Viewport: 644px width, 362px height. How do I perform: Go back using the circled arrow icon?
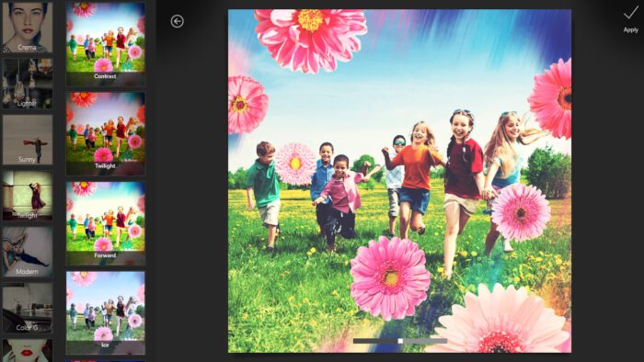177,21
